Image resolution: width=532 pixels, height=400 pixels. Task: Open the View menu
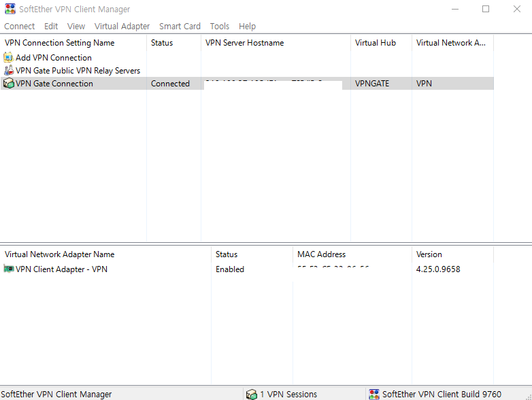(x=76, y=27)
